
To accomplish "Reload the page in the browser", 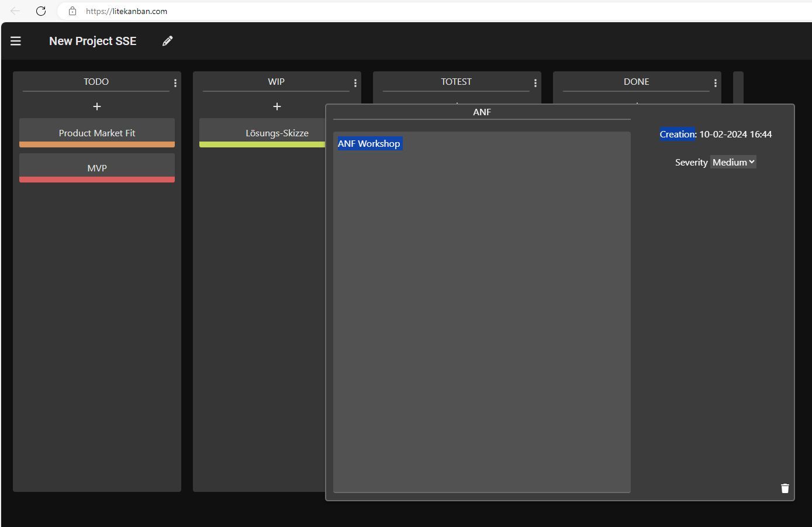I will pos(41,11).
